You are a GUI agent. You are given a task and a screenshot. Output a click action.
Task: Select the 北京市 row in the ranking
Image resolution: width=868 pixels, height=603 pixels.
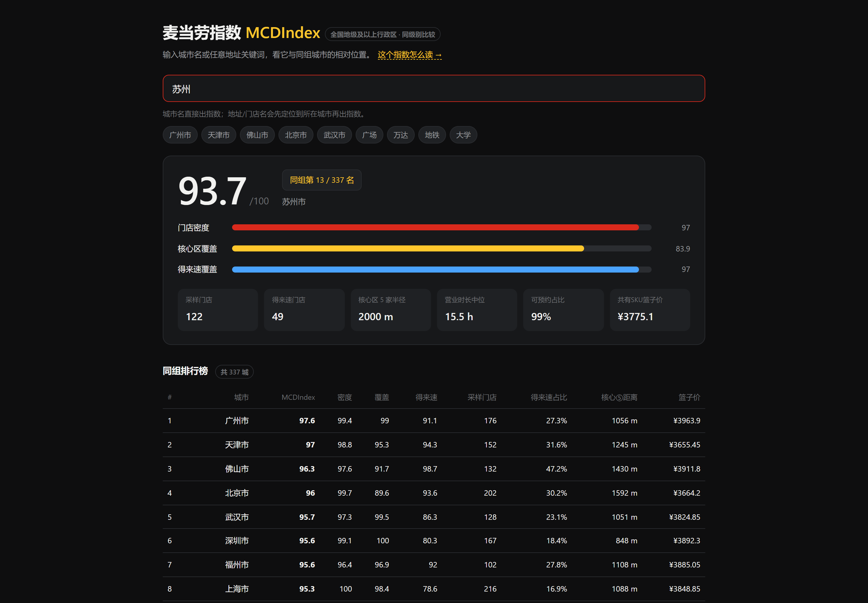(434, 493)
